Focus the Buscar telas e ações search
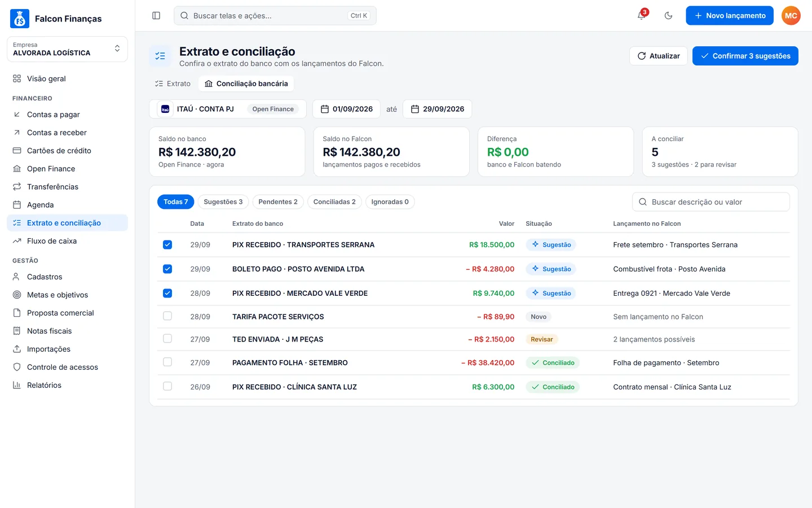812x508 pixels. (275, 16)
